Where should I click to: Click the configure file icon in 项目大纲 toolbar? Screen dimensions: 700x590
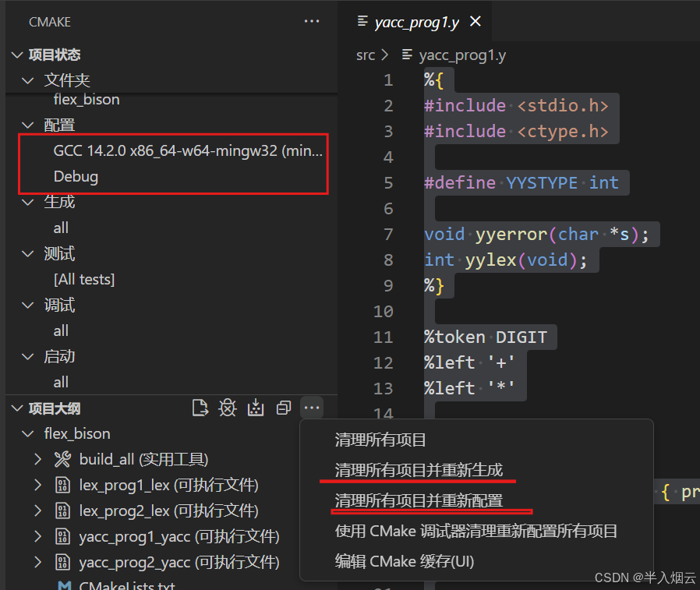(200, 408)
